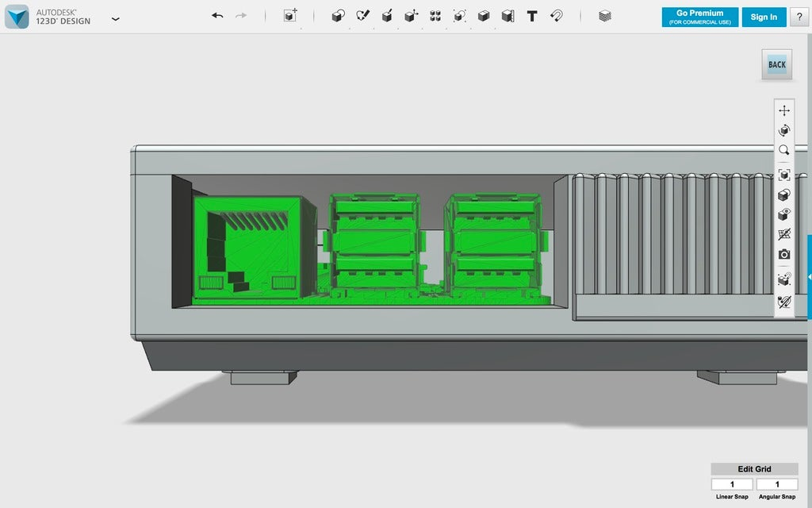Open the Measure tool

(508, 16)
